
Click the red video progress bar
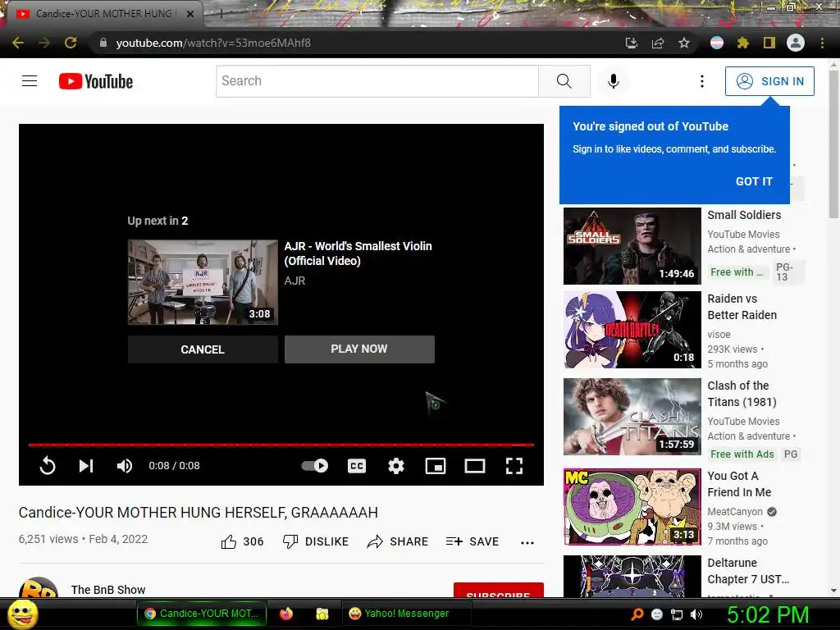281,445
